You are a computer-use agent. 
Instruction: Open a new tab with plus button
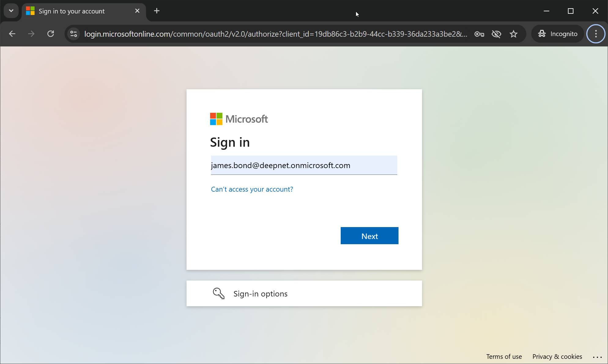click(x=157, y=11)
